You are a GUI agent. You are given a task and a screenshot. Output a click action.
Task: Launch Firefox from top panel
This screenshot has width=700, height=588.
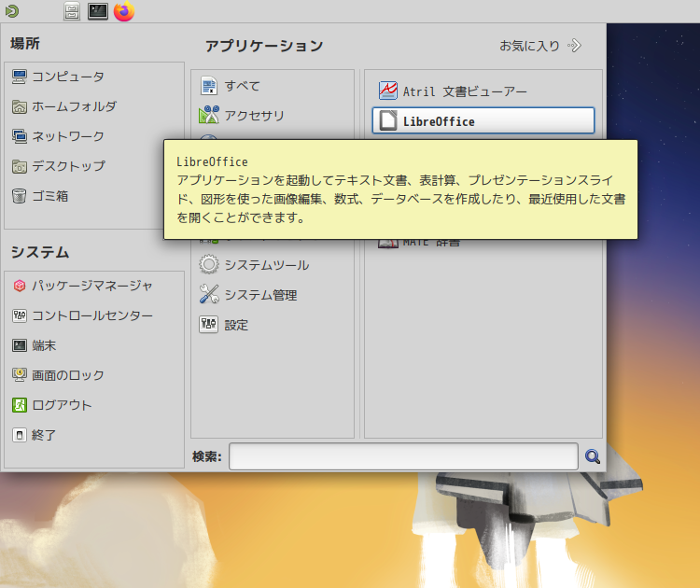(x=124, y=11)
